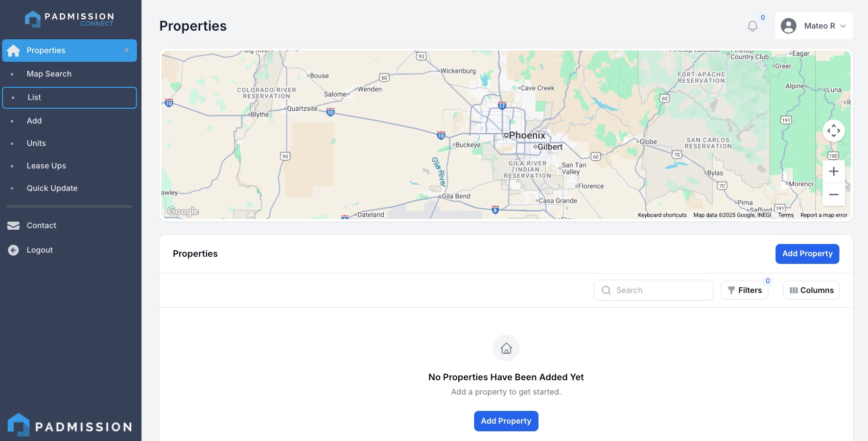Zoom out using the map minus button
Viewport: 868px width, 441px height.
[x=833, y=194]
